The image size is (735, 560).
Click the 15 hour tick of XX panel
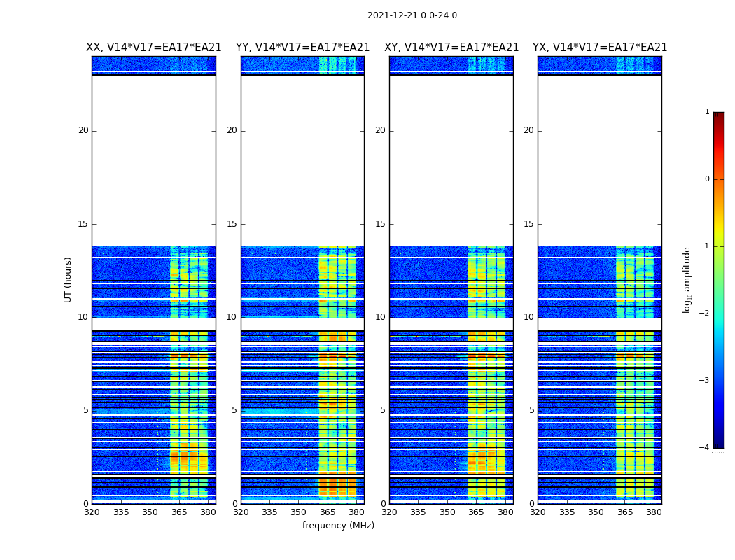(x=83, y=224)
